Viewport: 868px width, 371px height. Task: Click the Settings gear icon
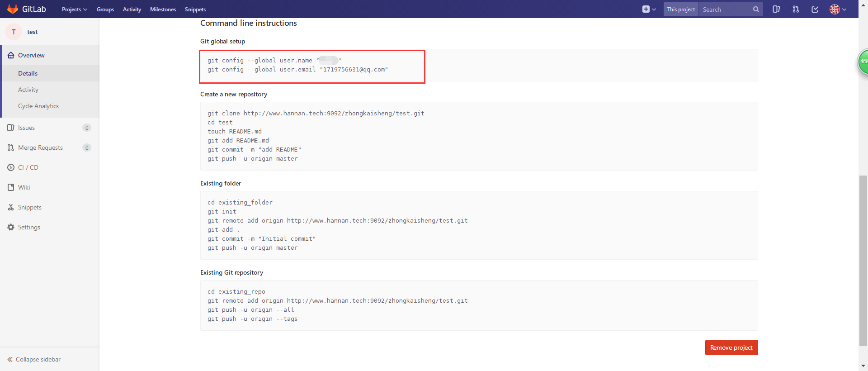[x=11, y=227]
